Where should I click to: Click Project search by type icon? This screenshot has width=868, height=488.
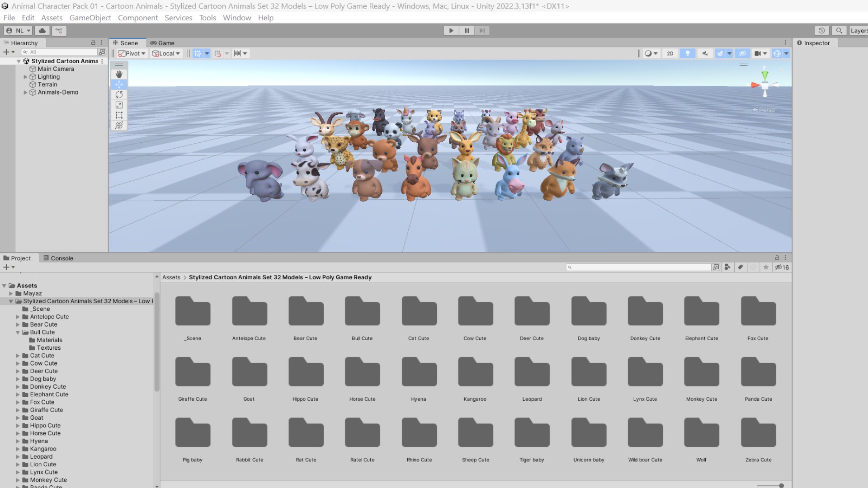(727, 267)
